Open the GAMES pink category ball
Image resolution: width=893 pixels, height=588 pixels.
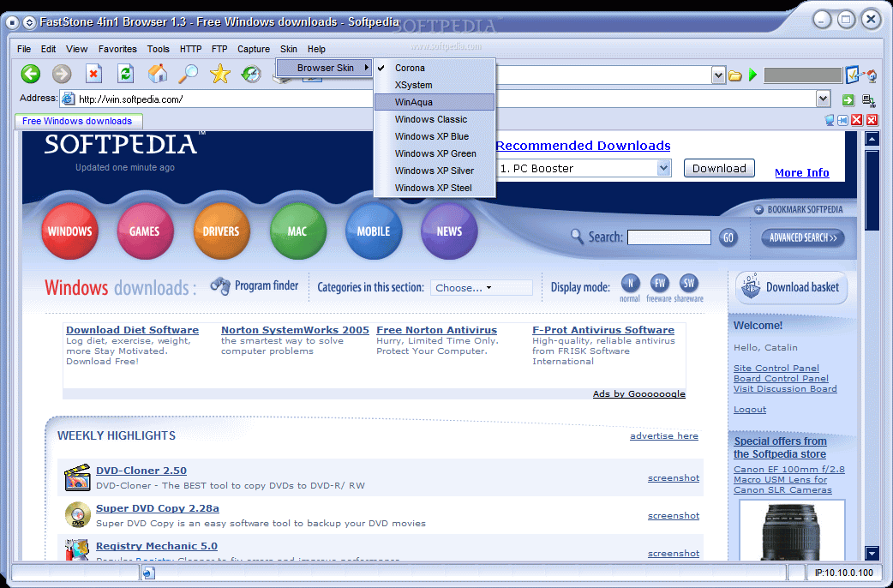point(145,231)
